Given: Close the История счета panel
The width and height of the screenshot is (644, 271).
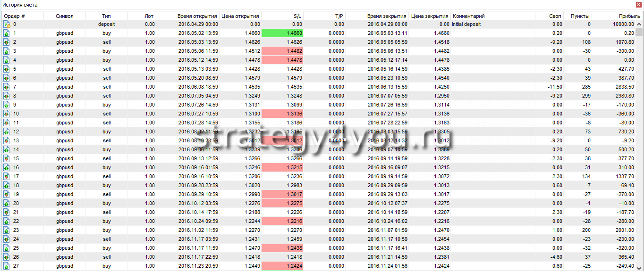Looking at the screenshot, I should (638, 5).
